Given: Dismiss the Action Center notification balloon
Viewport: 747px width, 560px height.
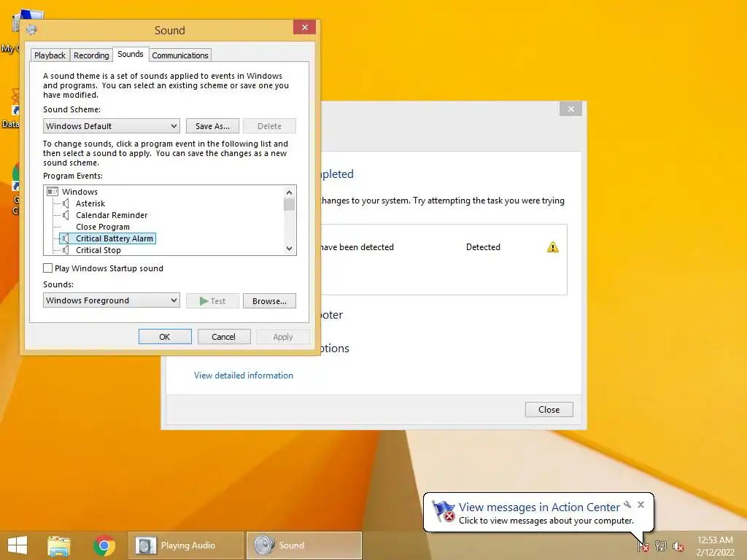Looking at the screenshot, I should (640, 505).
